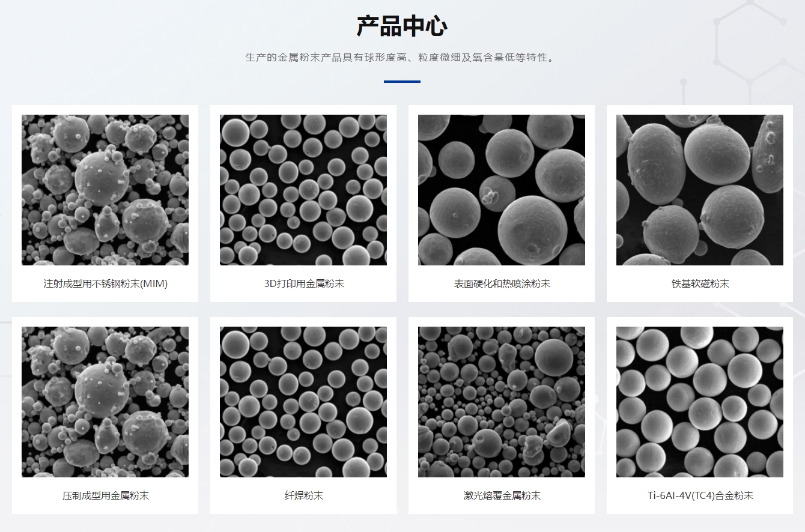Click the image above 铁基软磁粉末 label
The image size is (805, 532).
(700, 190)
